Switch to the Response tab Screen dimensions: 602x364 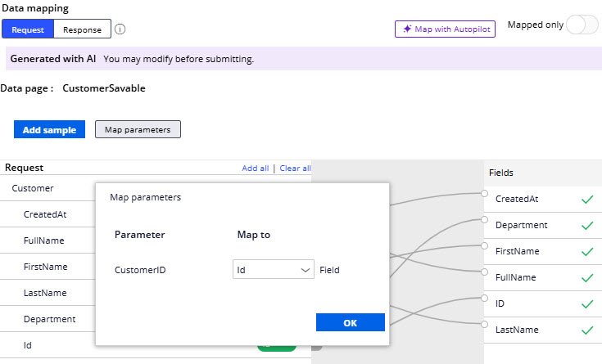coord(82,29)
